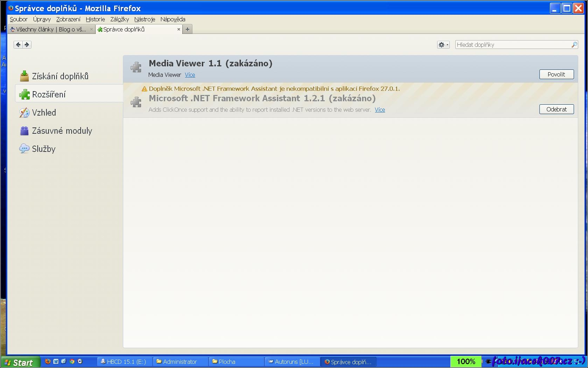The width and height of the screenshot is (588, 368).
Task: Click the search magnifier icon
Action: pyautogui.click(x=574, y=45)
